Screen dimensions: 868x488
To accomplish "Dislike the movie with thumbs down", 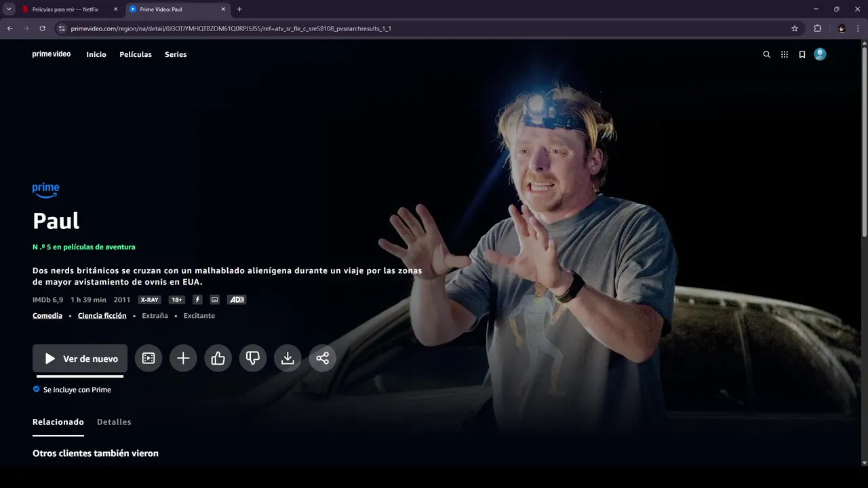I will pos(253,359).
